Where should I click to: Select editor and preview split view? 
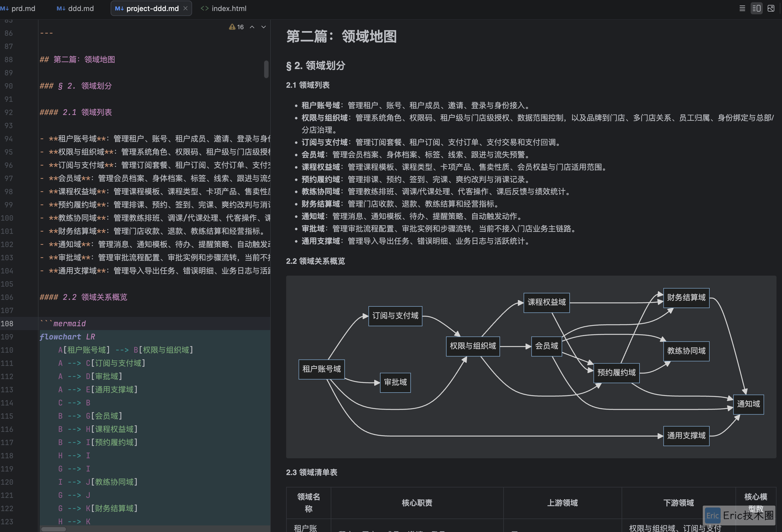(756, 9)
